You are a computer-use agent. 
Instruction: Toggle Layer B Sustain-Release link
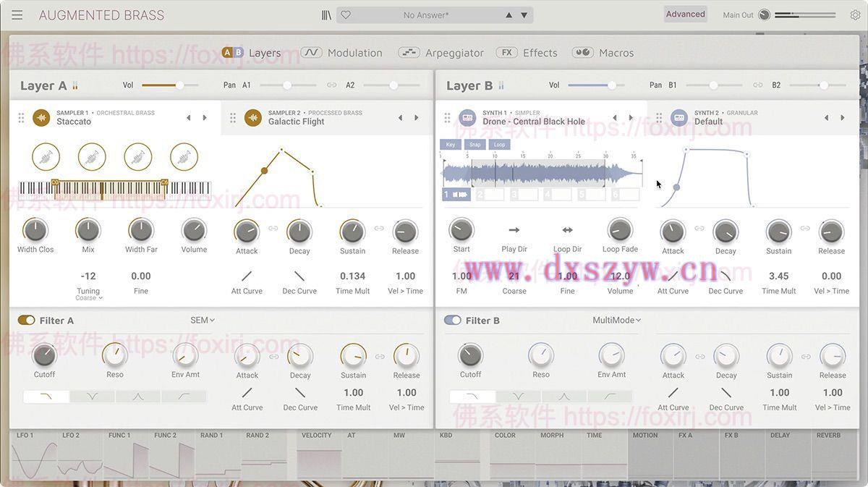tap(805, 229)
